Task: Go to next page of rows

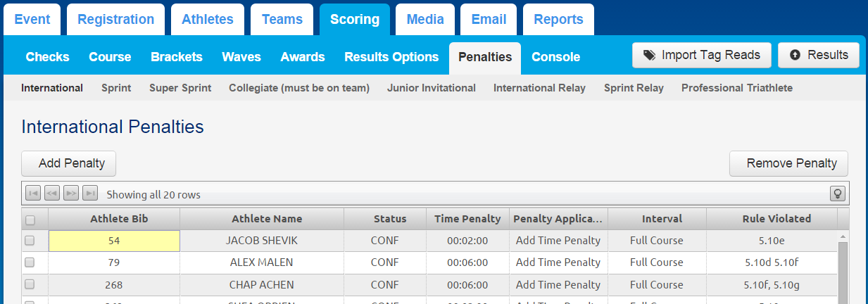Action: click(70, 193)
